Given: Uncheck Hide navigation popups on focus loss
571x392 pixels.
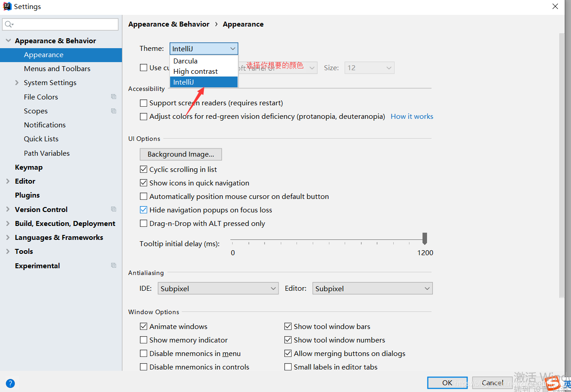Looking at the screenshot, I should 144,210.
